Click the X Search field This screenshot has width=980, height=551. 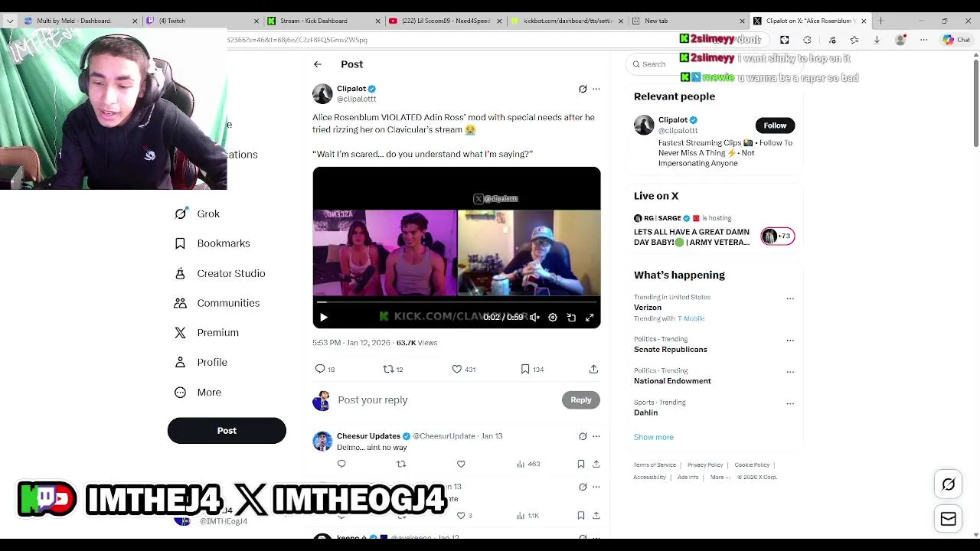[712, 64]
